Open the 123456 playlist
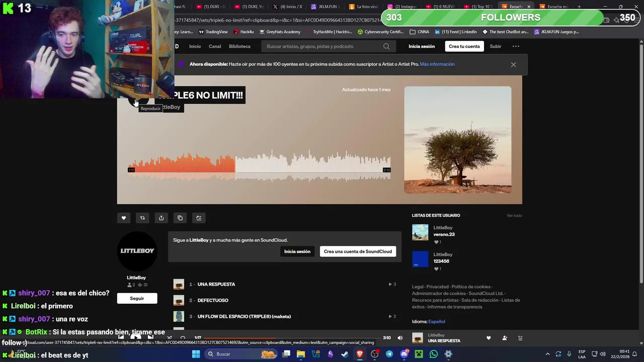This screenshot has width=644, height=362. click(442, 261)
